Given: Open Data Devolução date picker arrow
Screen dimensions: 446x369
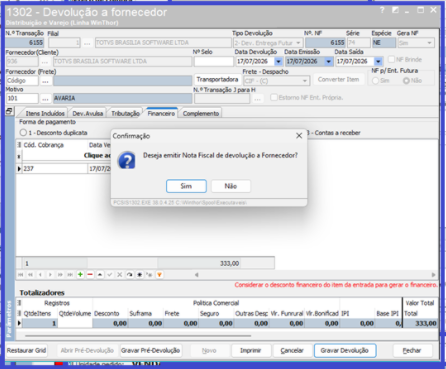Looking at the screenshot, I should click(278, 62).
